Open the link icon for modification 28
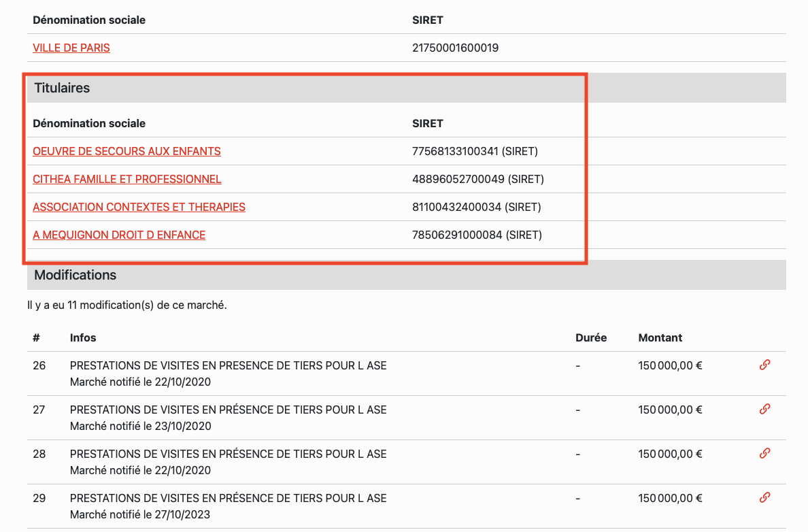The image size is (808, 532). (x=764, y=454)
